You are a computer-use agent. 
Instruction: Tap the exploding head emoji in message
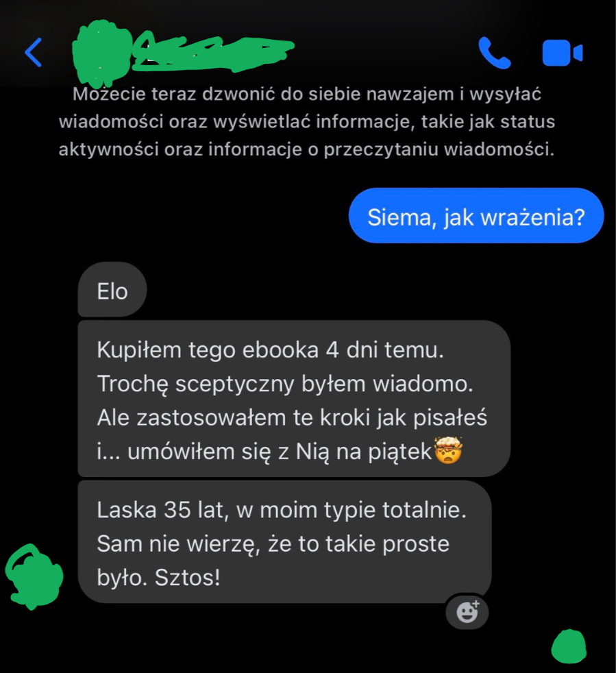pyautogui.click(x=448, y=450)
